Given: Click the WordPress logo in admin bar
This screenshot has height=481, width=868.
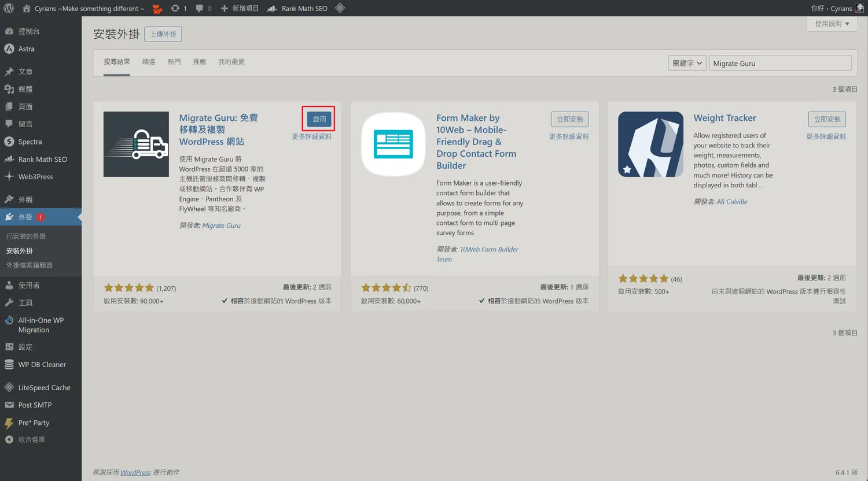Looking at the screenshot, I should [9, 8].
